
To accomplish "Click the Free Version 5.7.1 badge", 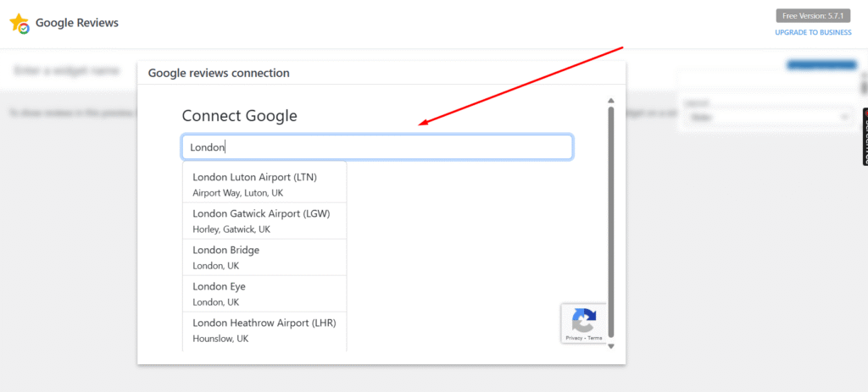I will 813,15.
